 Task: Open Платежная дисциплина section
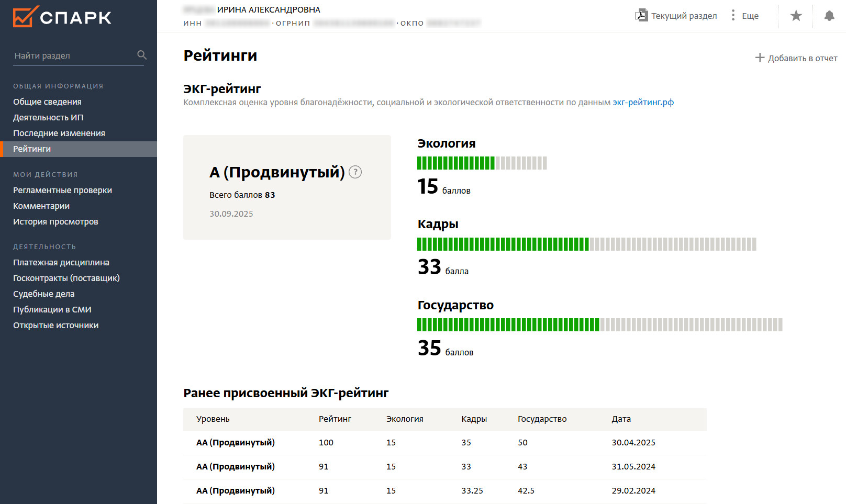click(61, 262)
